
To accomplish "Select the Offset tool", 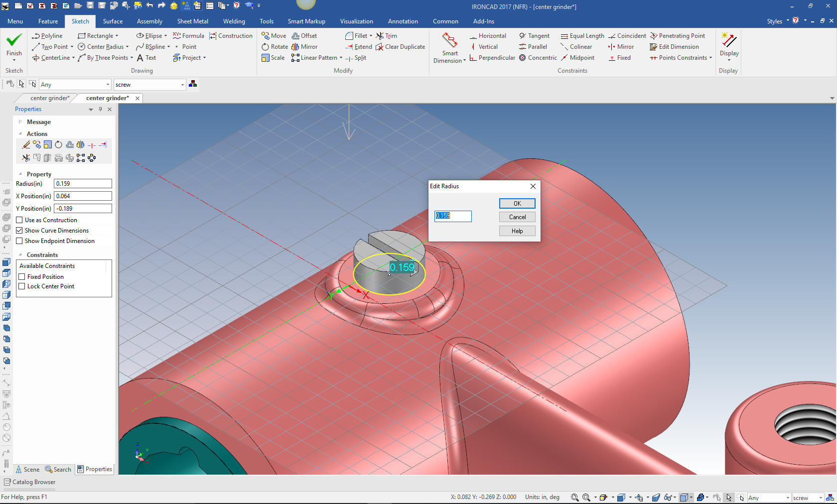I will click(304, 36).
